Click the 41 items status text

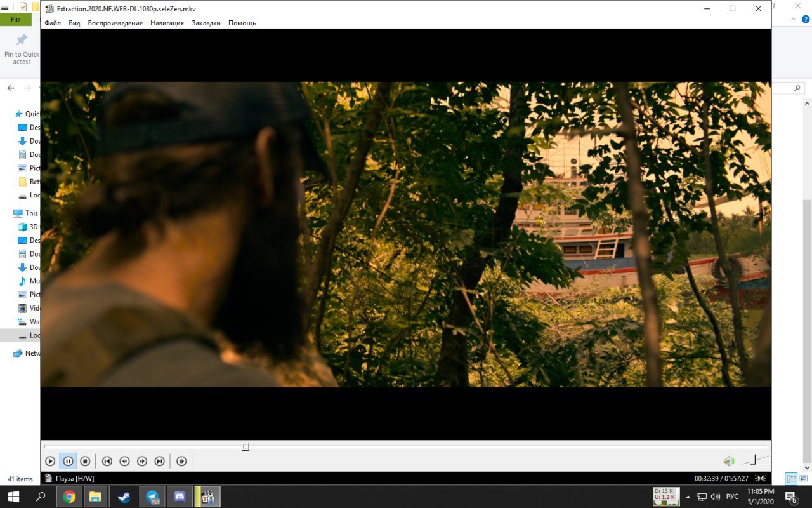[20, 479]
